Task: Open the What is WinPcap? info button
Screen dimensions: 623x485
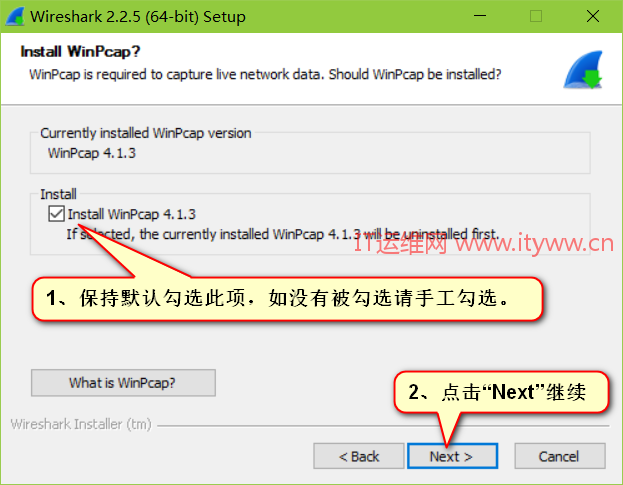Action: tap(123, 383)
